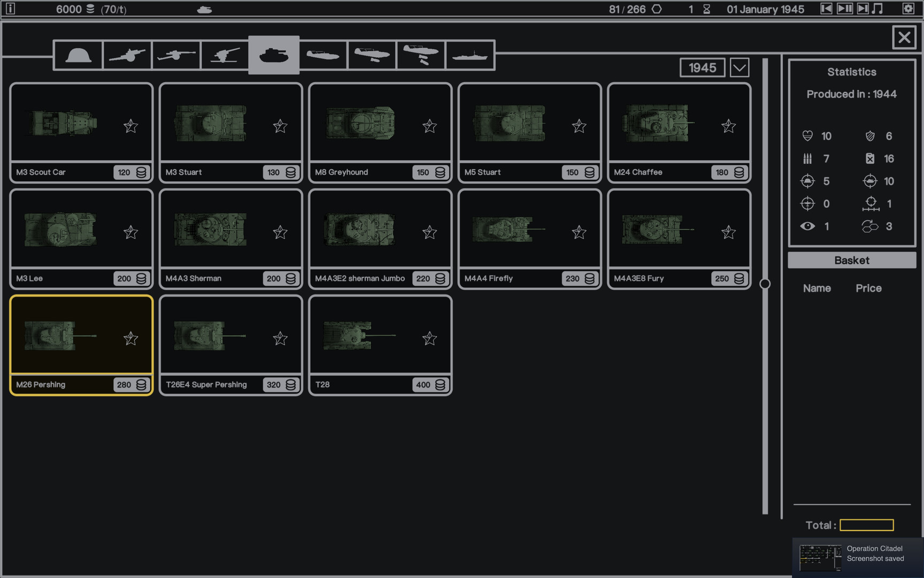Open the infantry helmet category tab

pyautogui.click(x=78, y=55)
